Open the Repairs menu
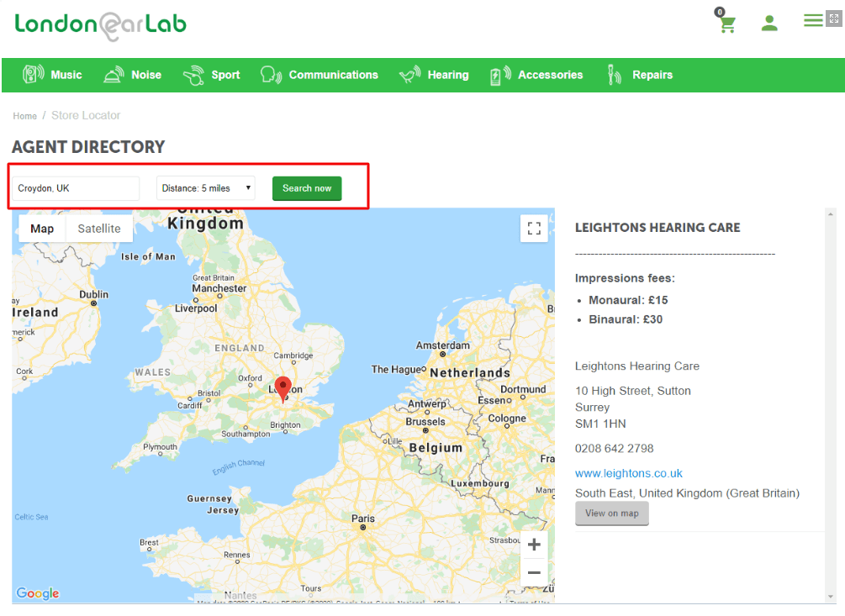 [x=652, y=75]
